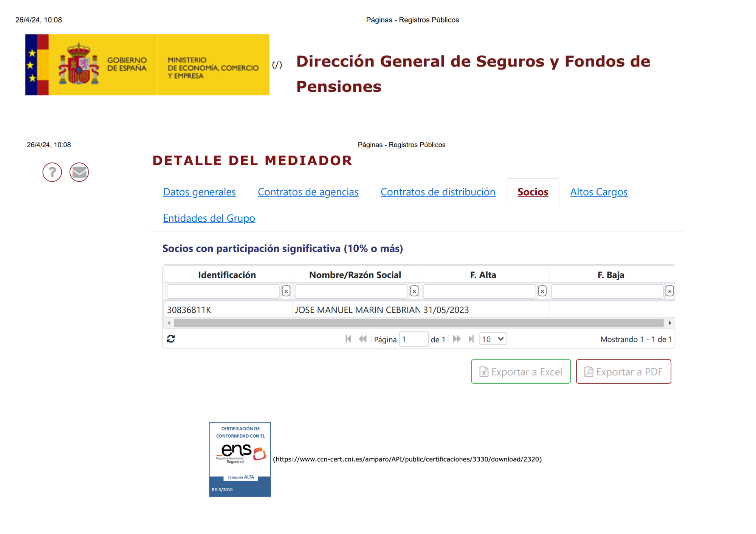The height and width of the screenshot is (534, 756).
Task: Go to previous page of results
Action: pyautogui.click(x=363, y=339)
